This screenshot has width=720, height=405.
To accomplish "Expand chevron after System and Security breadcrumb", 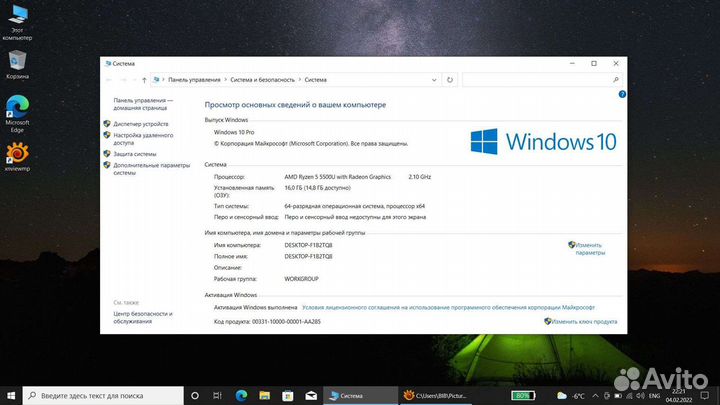I will tap(300, 80).
